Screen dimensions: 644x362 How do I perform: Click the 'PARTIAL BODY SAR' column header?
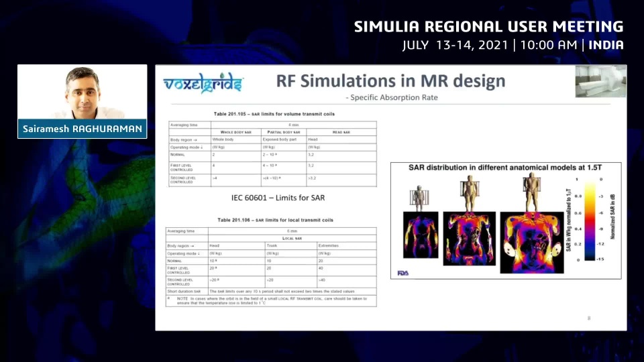click(284, 132)
